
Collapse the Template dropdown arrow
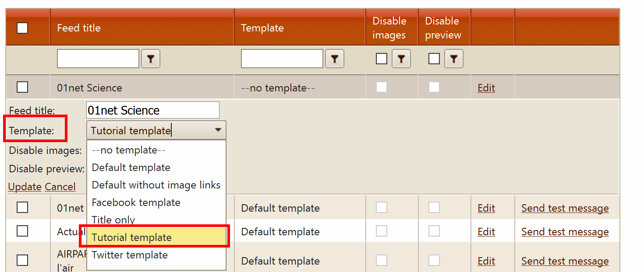coord(218,130)
